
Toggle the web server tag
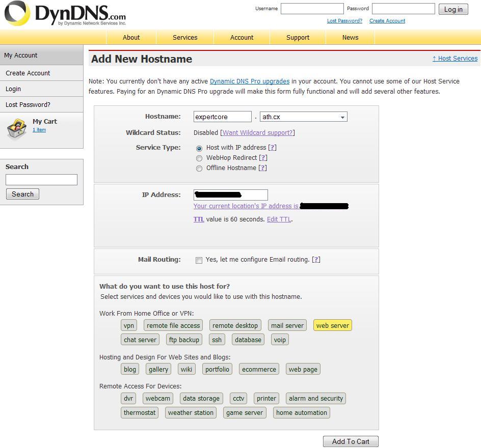(x=332, y=326)
